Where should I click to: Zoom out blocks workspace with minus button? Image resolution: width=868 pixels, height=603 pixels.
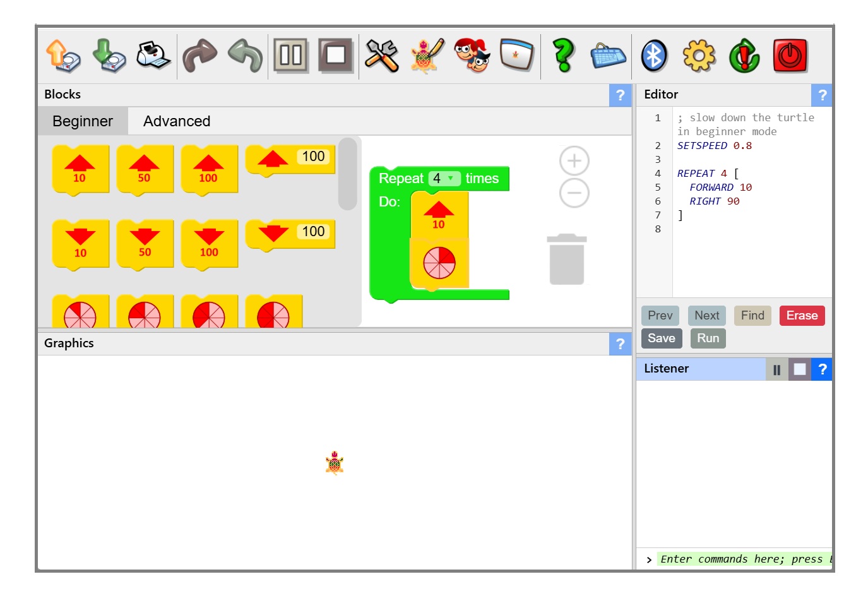point(574,193)
